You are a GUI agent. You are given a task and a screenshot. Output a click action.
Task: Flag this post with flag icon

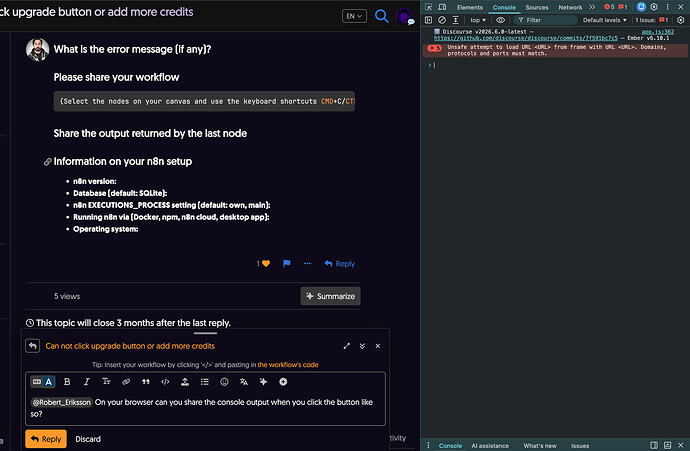tap(286, 264)
